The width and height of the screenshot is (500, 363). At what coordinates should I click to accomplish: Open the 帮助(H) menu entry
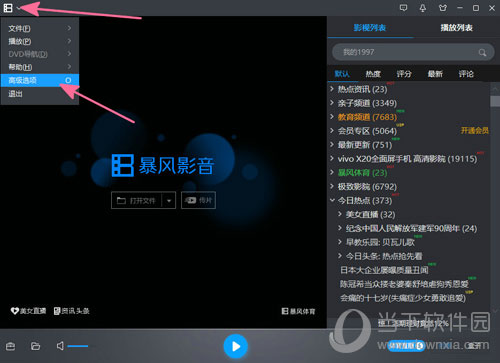point(40,67)
